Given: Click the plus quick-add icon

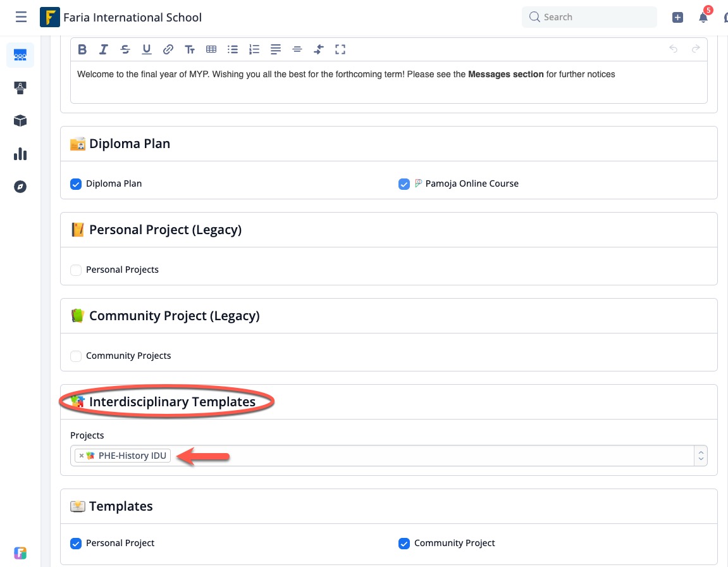Looking at the screenshot, I should click(x=677, y=18).
